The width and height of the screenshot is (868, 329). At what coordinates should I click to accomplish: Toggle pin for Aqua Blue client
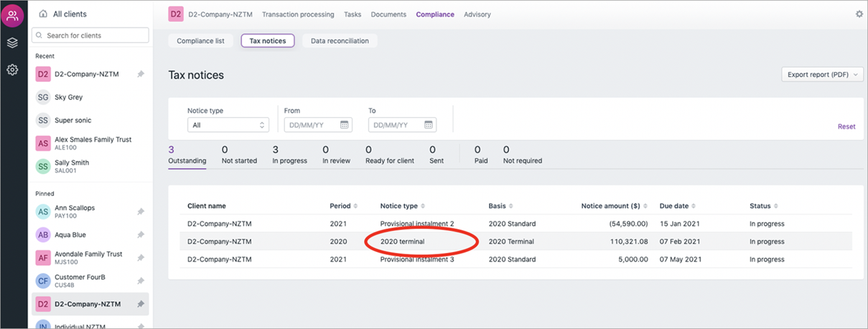point(141,235)
